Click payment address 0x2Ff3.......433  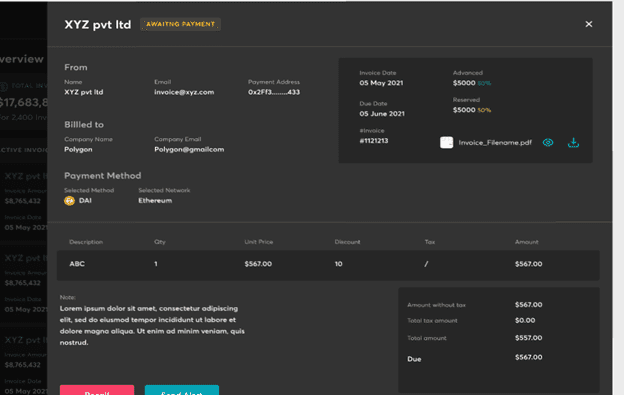[x=274, y=92]
